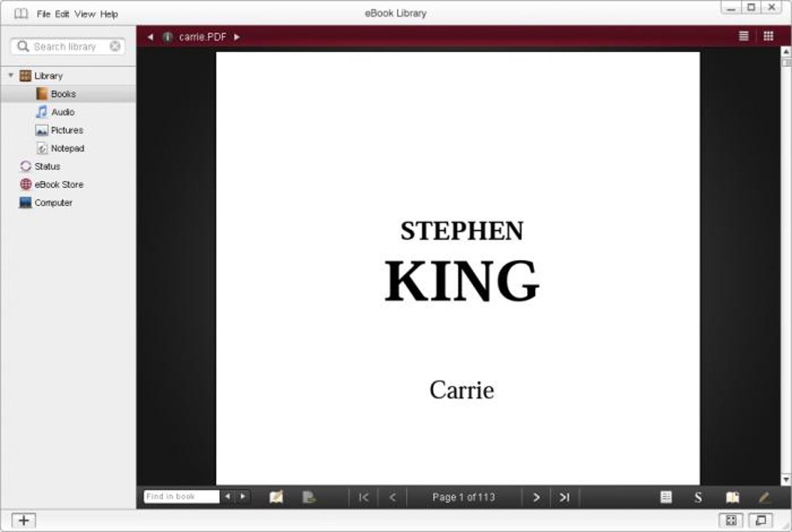Image resolution: width=792 pixels, height=532 pixels.
Task: Find the next match in the book
Action: [243, 496]
